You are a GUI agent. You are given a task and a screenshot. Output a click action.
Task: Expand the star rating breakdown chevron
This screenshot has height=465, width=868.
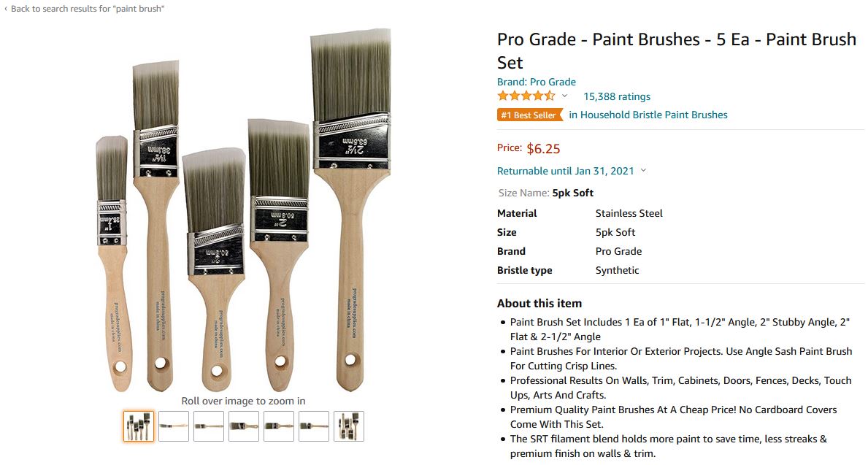point(564,96)
